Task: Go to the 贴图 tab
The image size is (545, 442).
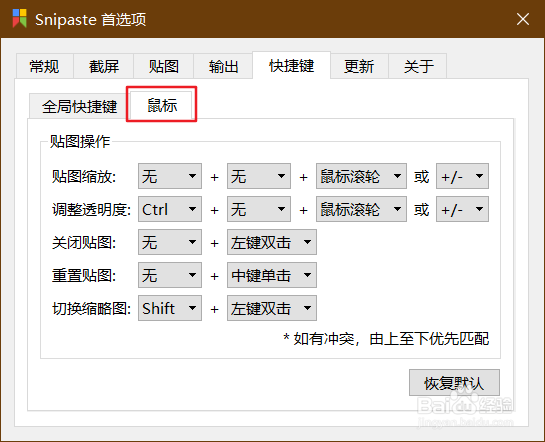Action: [163, 66]
